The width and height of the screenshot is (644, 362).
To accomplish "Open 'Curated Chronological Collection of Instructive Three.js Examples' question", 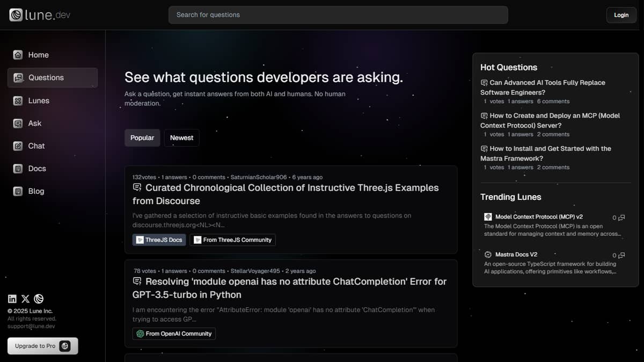I will pyautogui.click(x=286, y=194).
